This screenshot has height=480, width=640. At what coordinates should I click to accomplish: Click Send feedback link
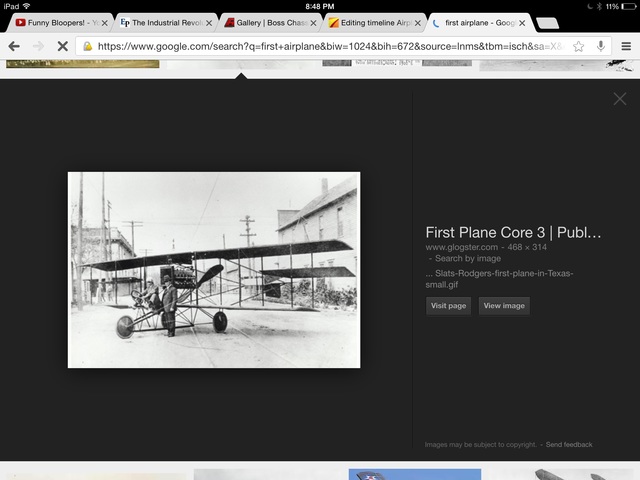pos(569,444)
